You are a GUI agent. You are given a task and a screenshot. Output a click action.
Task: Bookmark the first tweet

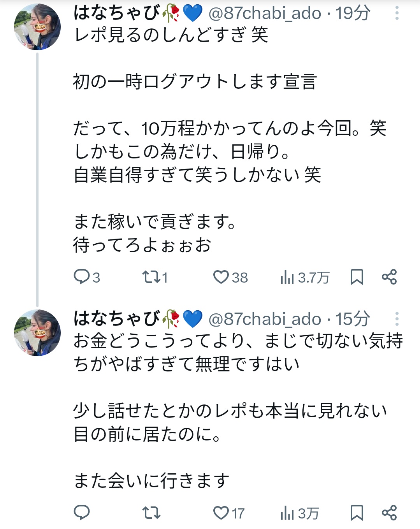357,277
